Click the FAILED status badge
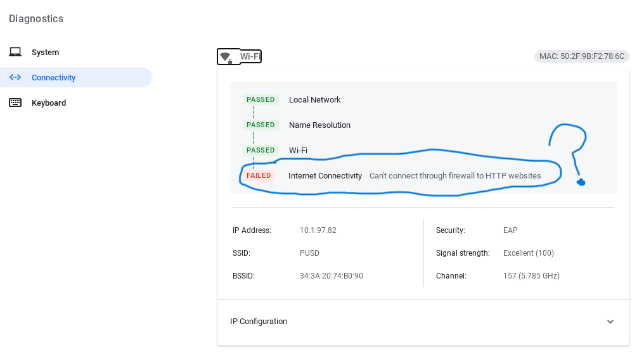Screen dimensions: 644x357 259,175
